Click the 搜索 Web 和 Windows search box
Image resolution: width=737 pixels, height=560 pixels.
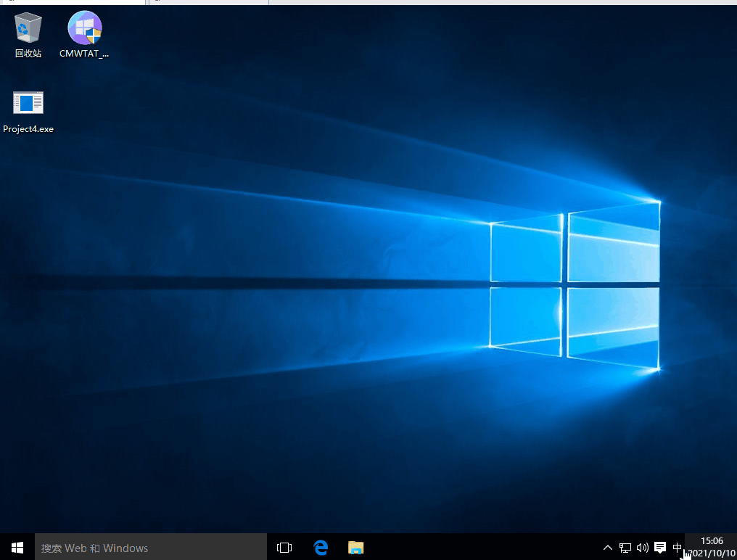(x=151, y=547)
